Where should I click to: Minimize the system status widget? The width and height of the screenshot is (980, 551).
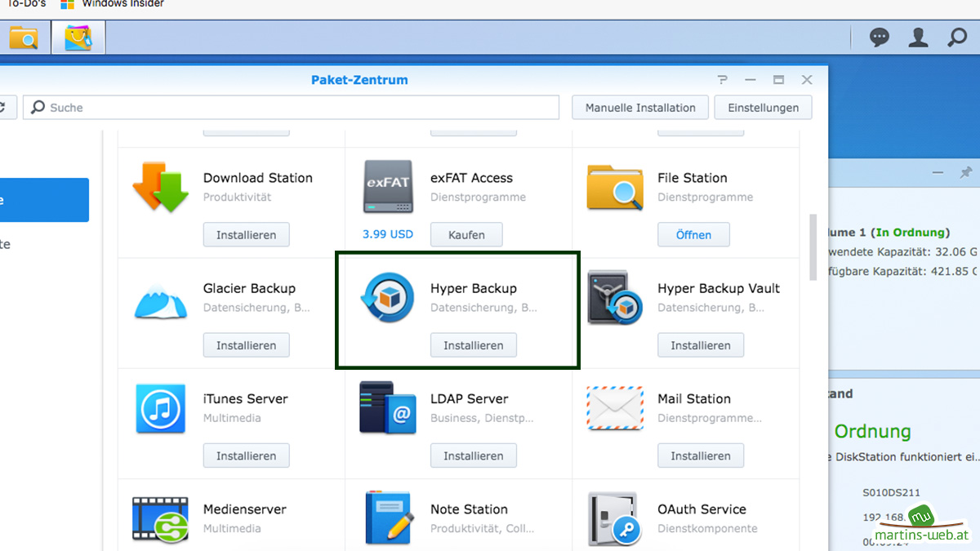(939, 173)
